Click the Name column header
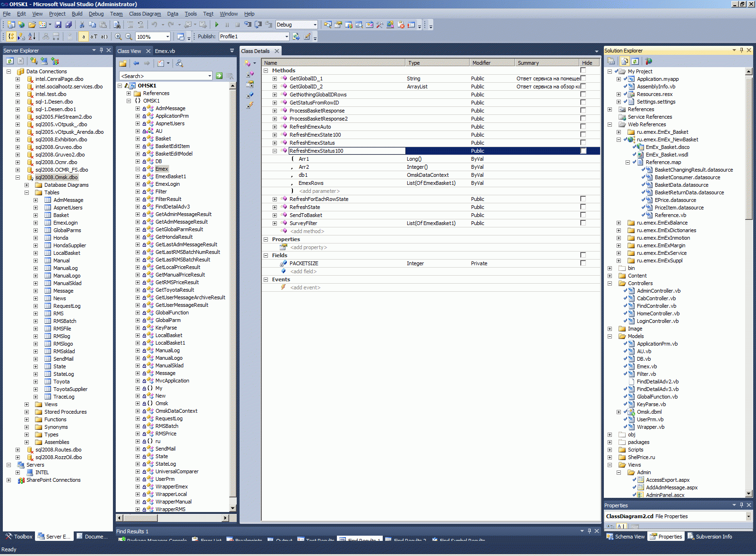This screenshot has height=556, width=756. coord(334,62)
